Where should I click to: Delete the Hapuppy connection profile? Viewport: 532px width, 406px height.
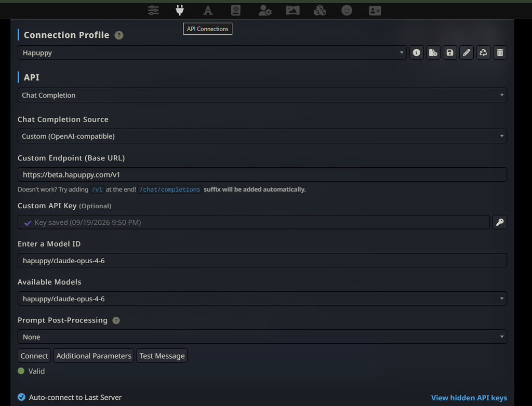point(500,52)
